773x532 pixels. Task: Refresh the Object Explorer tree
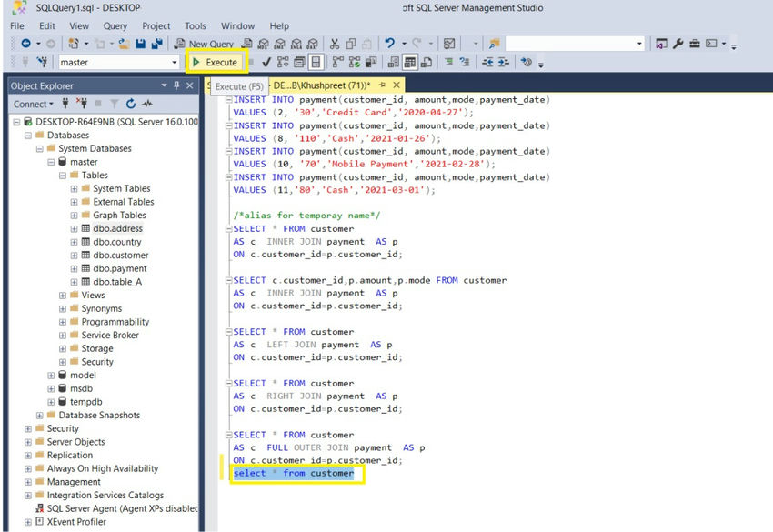(x=131, y=104)
